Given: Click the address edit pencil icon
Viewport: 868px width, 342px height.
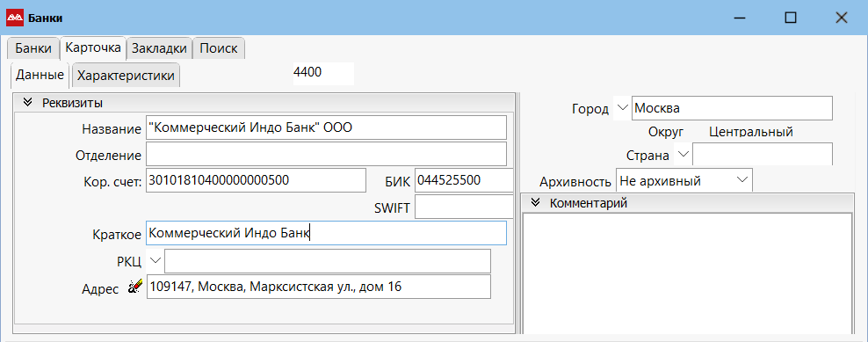Looking at the screenshot, I should [134, 286].
